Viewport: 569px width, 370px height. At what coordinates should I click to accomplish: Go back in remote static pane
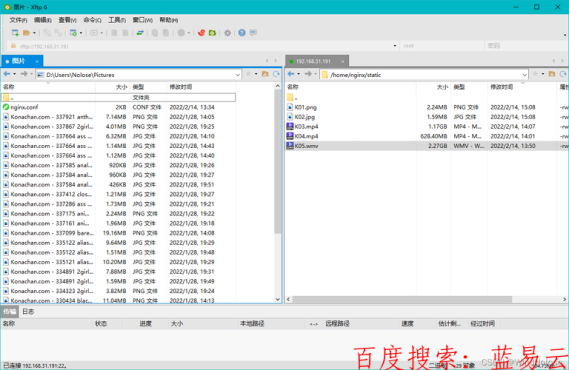click(291, 74)
